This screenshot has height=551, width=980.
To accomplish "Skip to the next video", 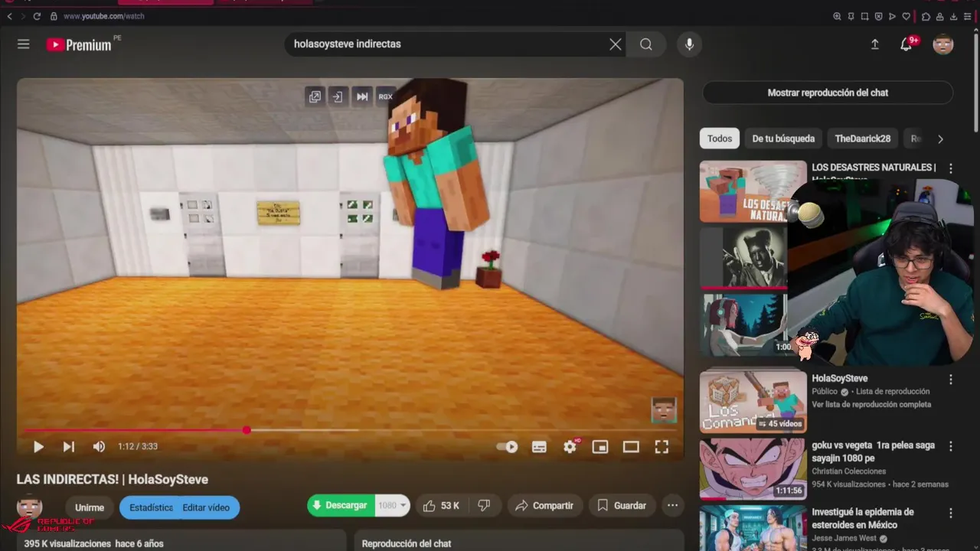I will [68, 447].
